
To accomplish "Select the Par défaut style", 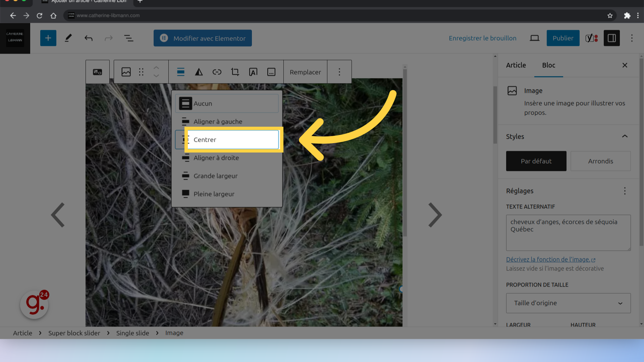I will point(536,161).
